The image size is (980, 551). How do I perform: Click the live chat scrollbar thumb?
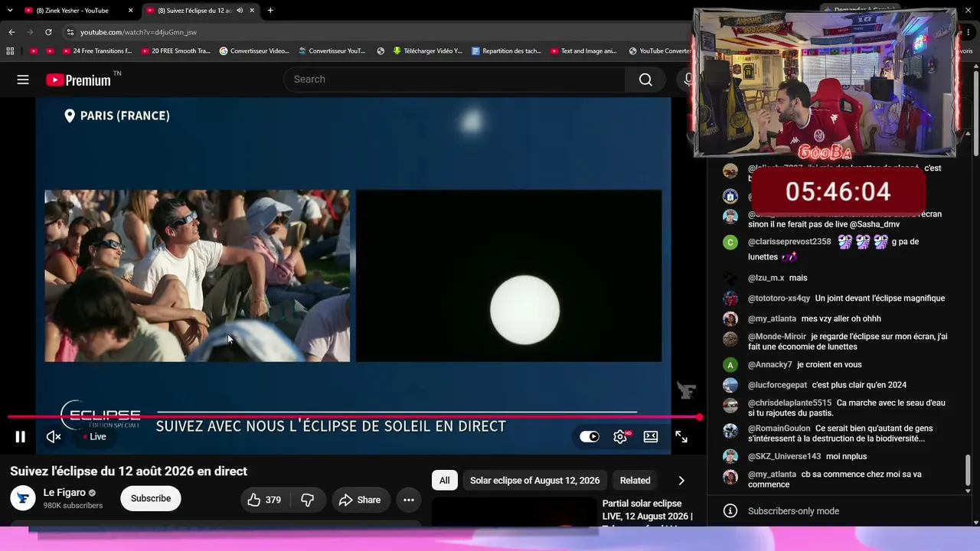[x=968, y=470]
